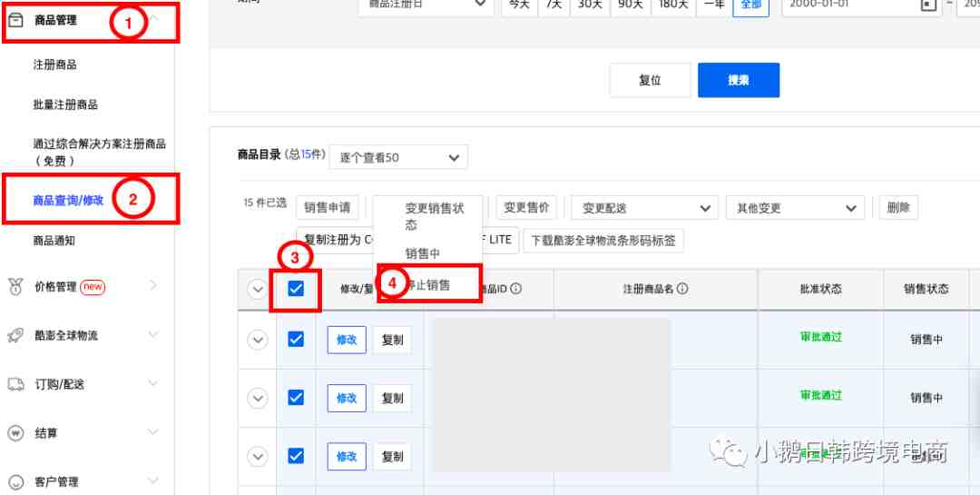The width and height of the screenshot is (980, 495).
Task: Expand the 订购/配送 sidebar section
Action: (153, 383)
